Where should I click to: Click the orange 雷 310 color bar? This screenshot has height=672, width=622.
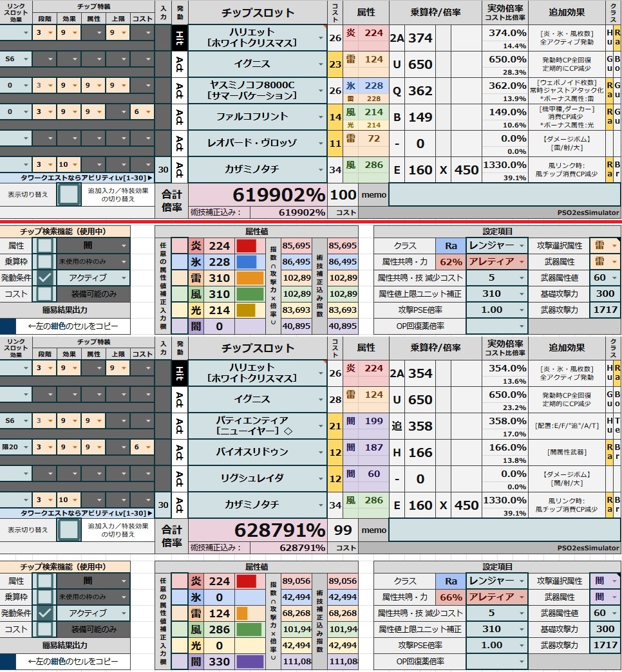pos(250,278)
